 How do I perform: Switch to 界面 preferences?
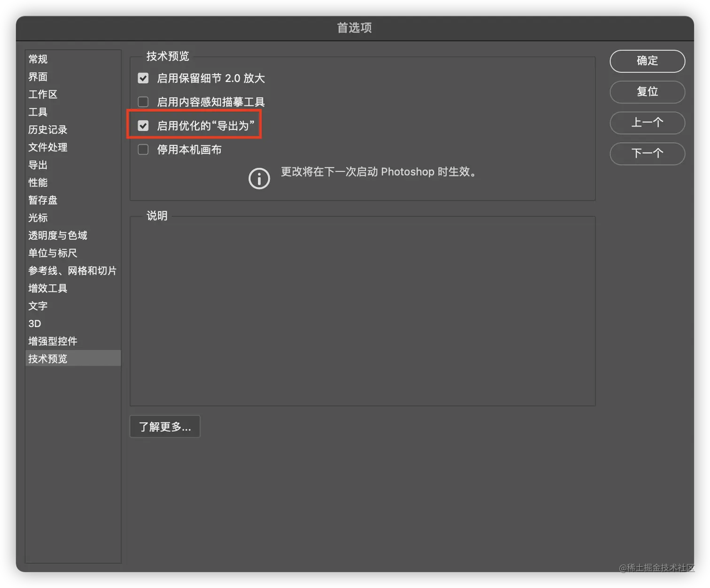click(x=73, y=77)
